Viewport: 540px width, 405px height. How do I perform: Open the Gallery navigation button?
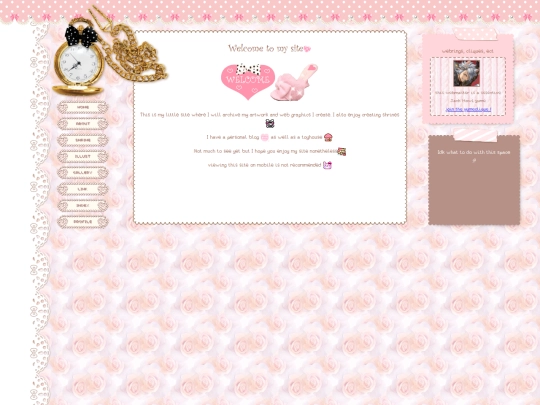[83, 173]
